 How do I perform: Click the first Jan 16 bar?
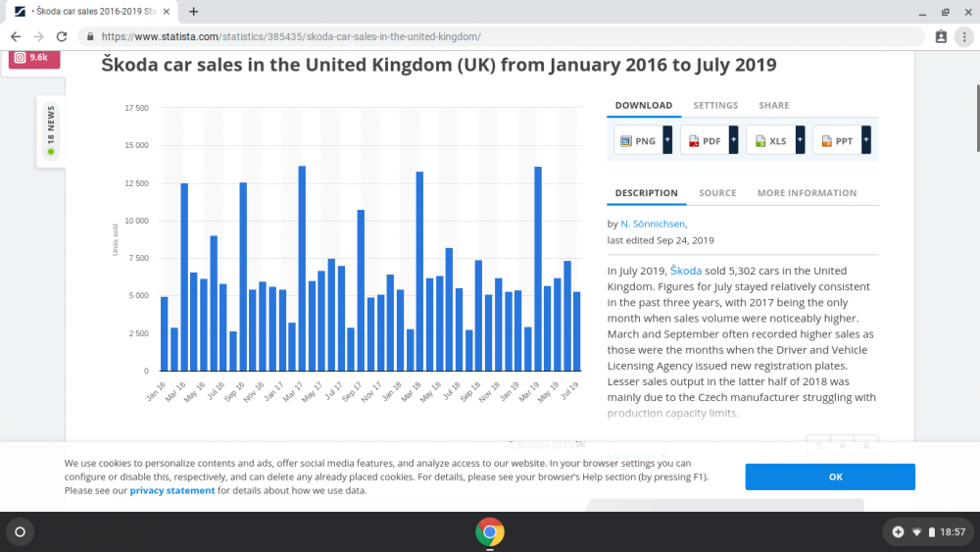pos(165,333)
